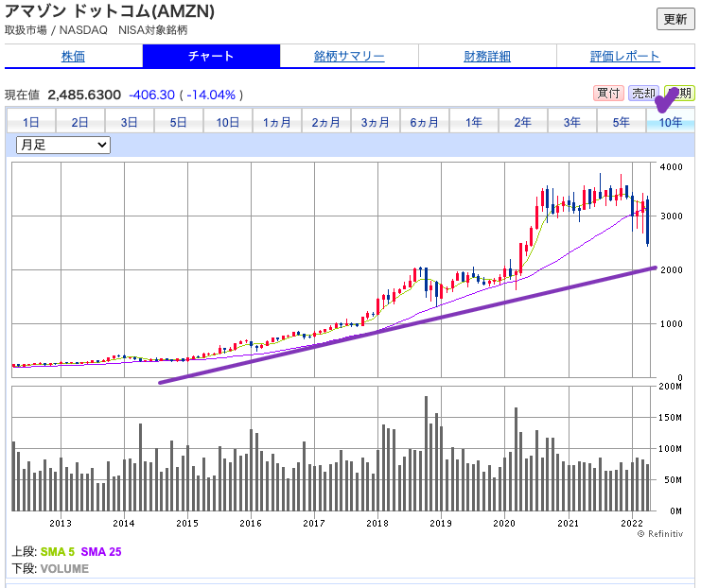Set chart period to 1年

[474, 122]
